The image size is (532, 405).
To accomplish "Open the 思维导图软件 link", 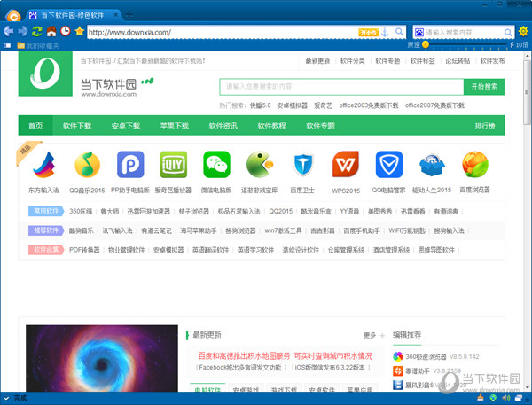I will (436, 250).
